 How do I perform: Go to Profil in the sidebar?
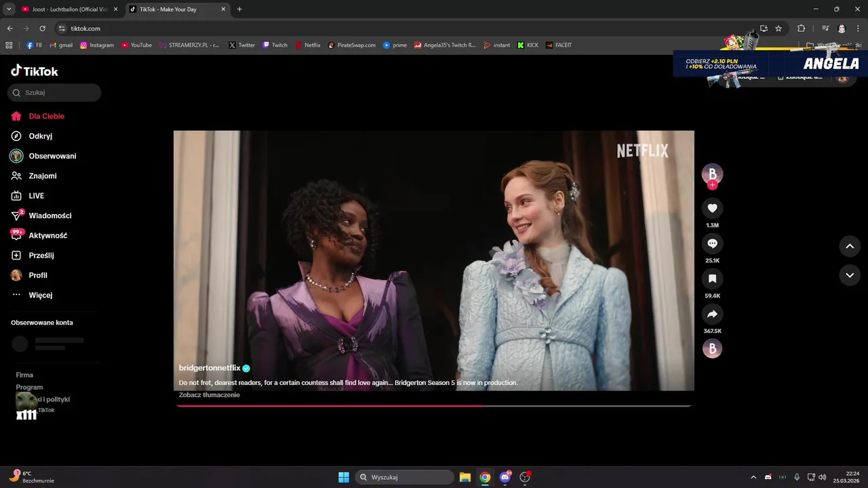[29, 275]
